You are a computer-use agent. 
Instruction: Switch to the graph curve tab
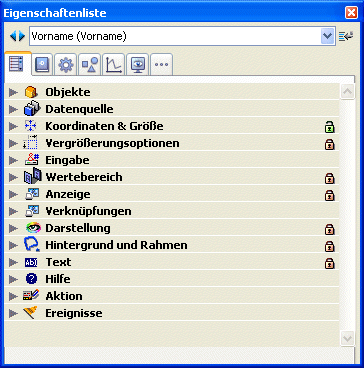pyautogui.click(x=114, y=65)
